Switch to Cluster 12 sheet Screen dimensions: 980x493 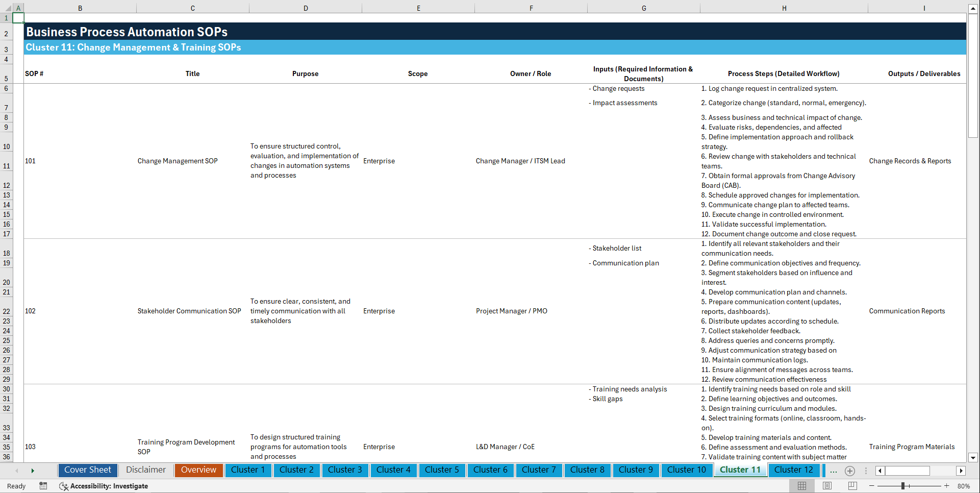pos(794,470)
